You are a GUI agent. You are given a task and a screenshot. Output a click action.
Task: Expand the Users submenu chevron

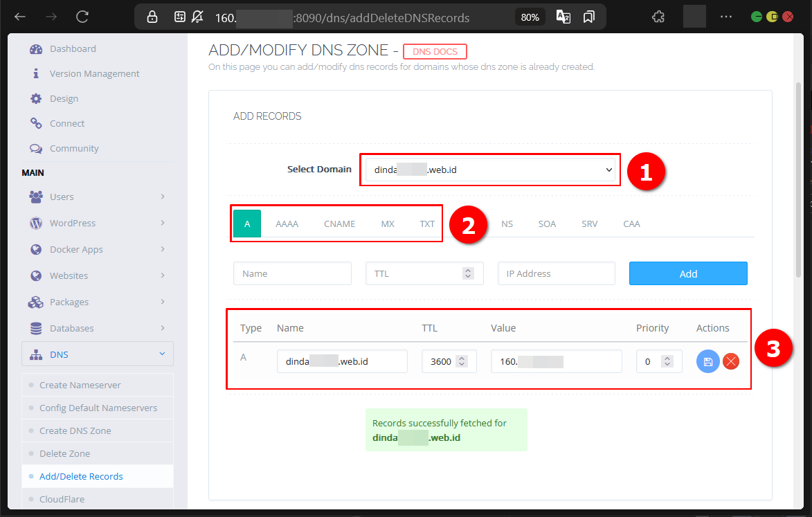pos(163,197)
